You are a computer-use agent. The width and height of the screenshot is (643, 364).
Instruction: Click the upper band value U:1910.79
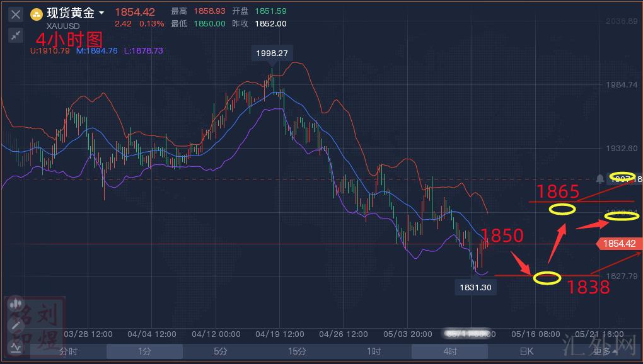pos(50,51)
